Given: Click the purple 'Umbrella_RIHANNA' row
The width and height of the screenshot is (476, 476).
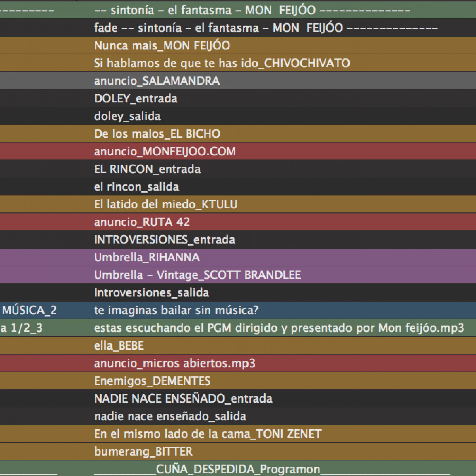Looking at the screenshot, I should click(147, 258).
